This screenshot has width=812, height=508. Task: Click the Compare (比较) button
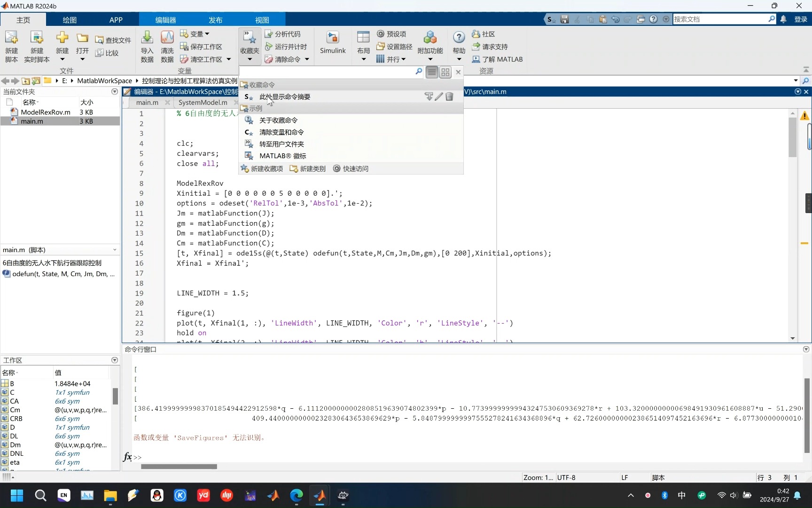pos(107,53)
